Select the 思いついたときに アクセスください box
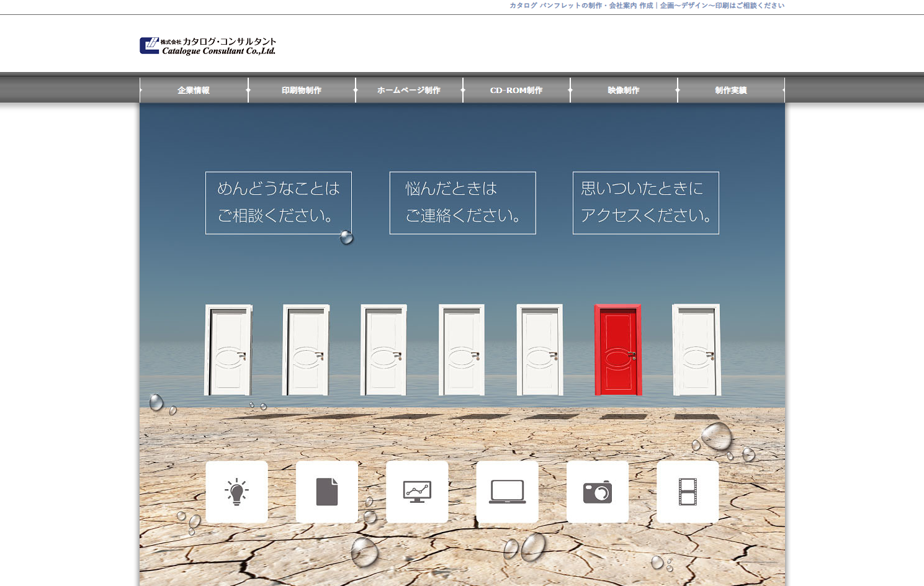924x586 pixels. click(645, 203)
